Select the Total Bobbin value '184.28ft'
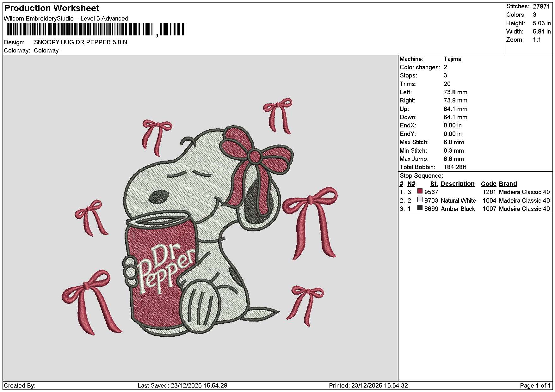This screenshot has height=392, width=555. 455,167
